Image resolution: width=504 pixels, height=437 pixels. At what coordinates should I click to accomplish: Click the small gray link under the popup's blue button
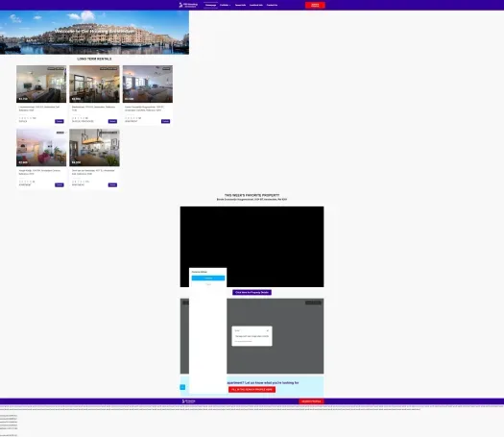pos(208,284)
